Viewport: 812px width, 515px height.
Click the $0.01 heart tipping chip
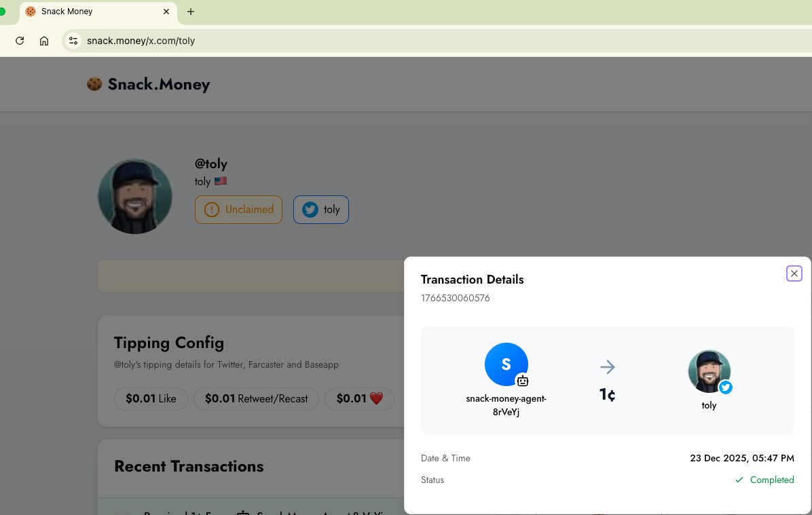coord(359,398)
